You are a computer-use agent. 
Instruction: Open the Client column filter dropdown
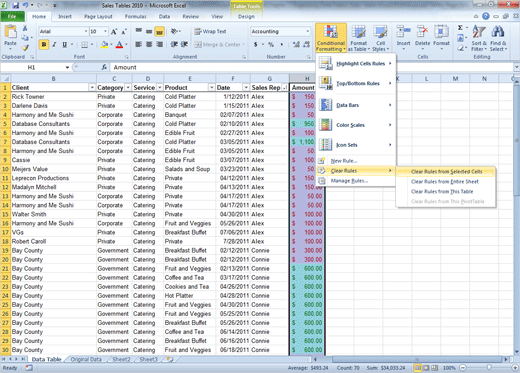(92, 87)
